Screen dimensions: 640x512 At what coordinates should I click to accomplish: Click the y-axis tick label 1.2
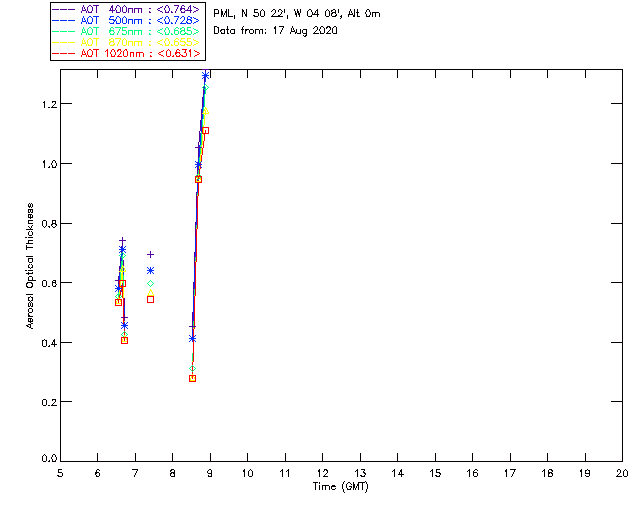click(49, 104)
